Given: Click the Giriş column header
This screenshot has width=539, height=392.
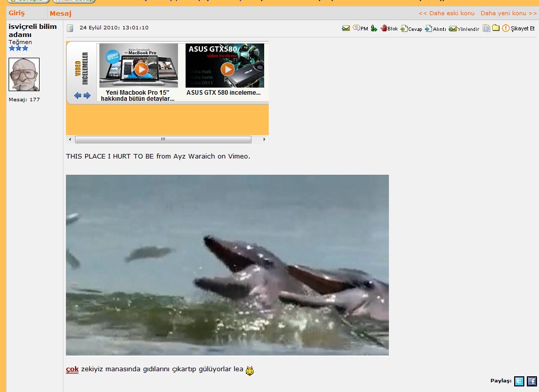Looking at the screenshot, I should click(x=17, y=13).
